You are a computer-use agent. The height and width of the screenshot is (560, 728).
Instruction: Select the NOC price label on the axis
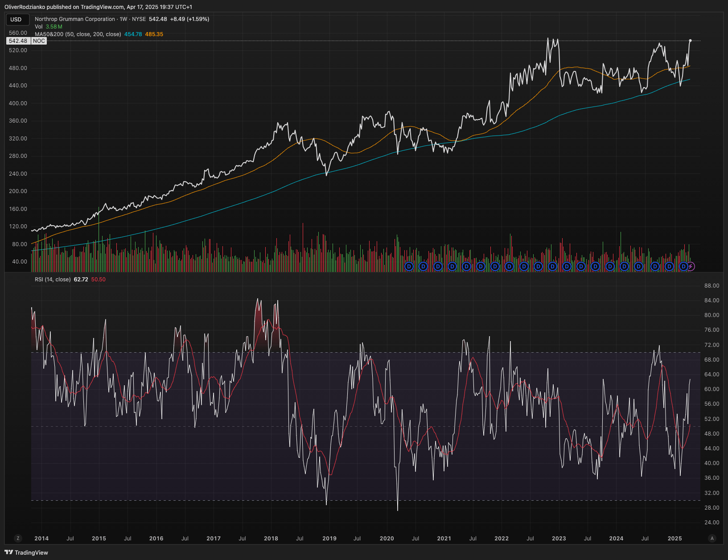(x=39, y=41)
